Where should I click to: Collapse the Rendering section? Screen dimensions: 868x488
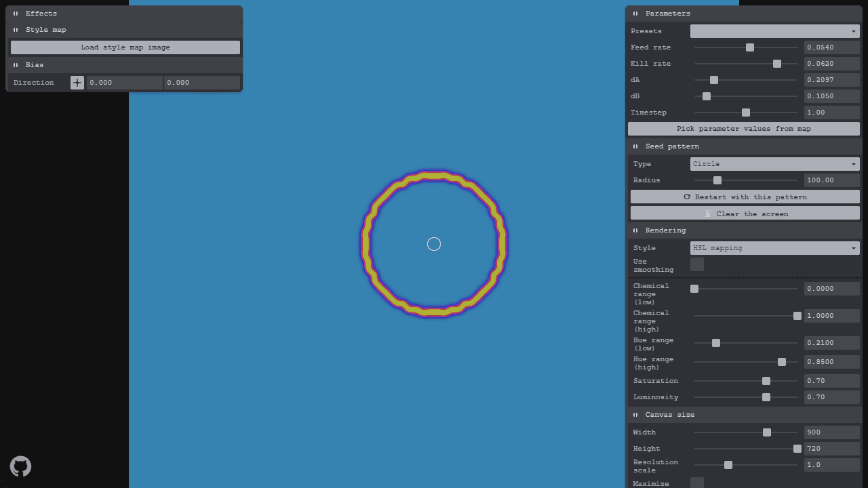point(744,230)
